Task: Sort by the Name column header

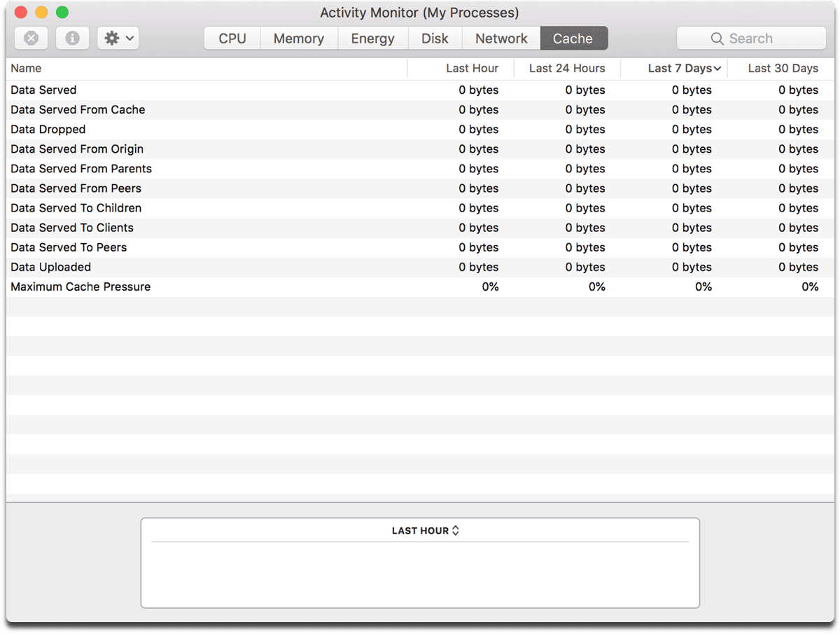Action: 26,68
